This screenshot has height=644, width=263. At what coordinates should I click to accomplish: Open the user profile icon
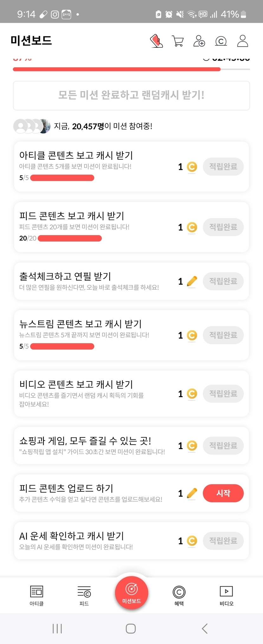coord(242,41)
